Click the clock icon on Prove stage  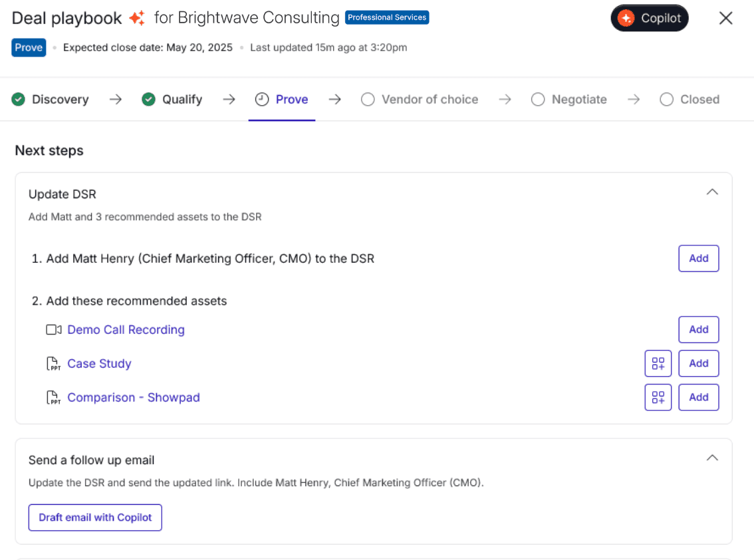point(262,99)
